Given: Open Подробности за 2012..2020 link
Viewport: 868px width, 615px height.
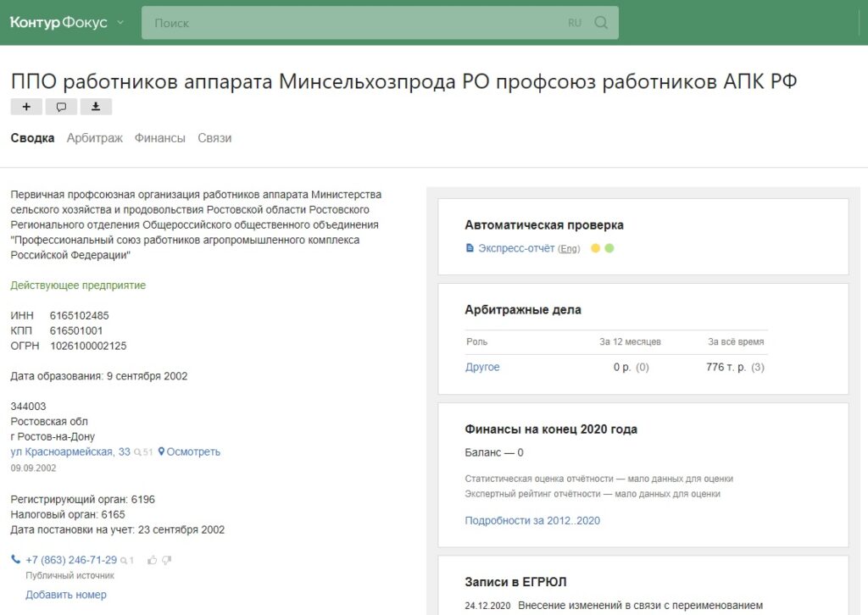Looking at the screenshot, I should [x=532, y=520].
